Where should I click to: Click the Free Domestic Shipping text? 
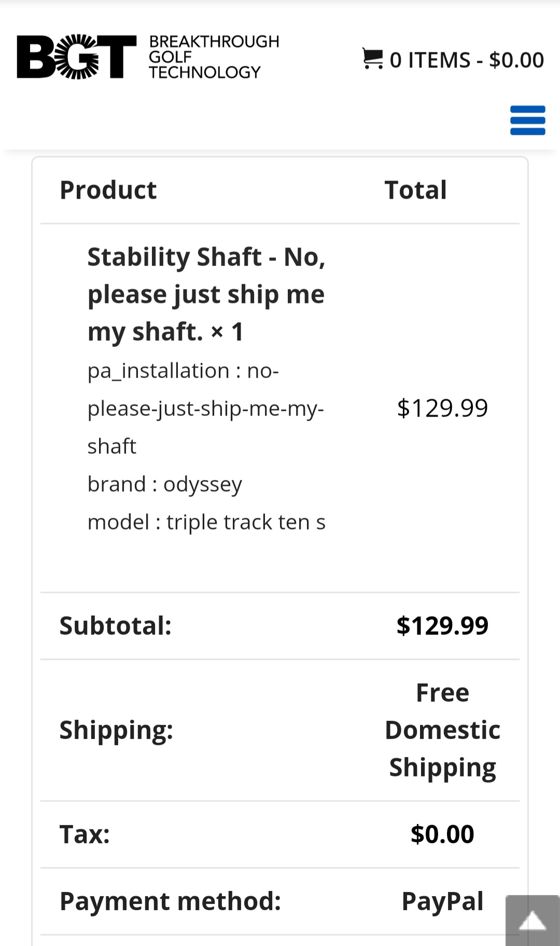442,730
